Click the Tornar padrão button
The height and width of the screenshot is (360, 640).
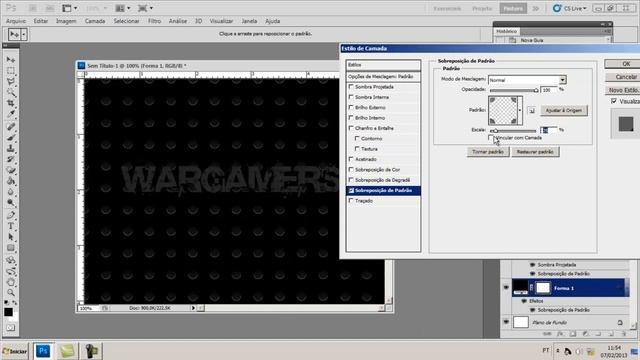(x=488, y=152)
